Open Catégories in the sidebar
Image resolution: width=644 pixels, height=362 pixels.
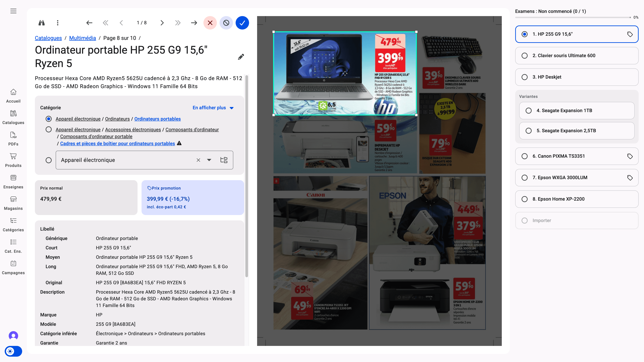[x=13, y=225]
